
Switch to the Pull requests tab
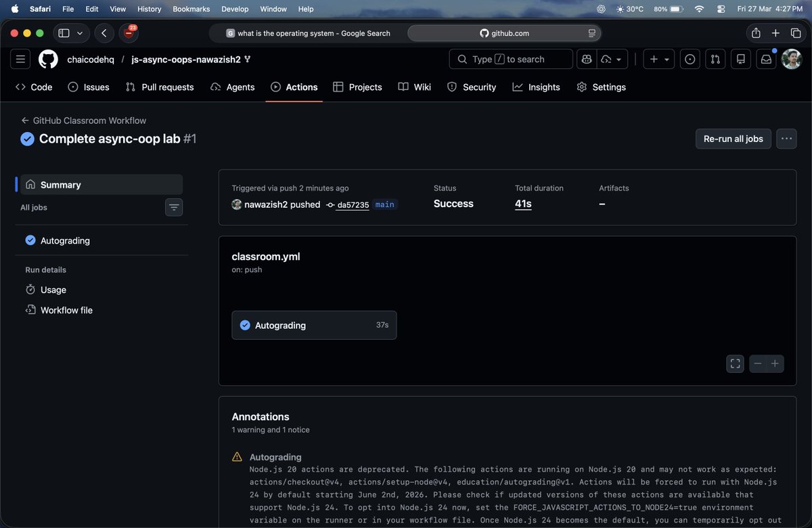click(x=160, y=87)
